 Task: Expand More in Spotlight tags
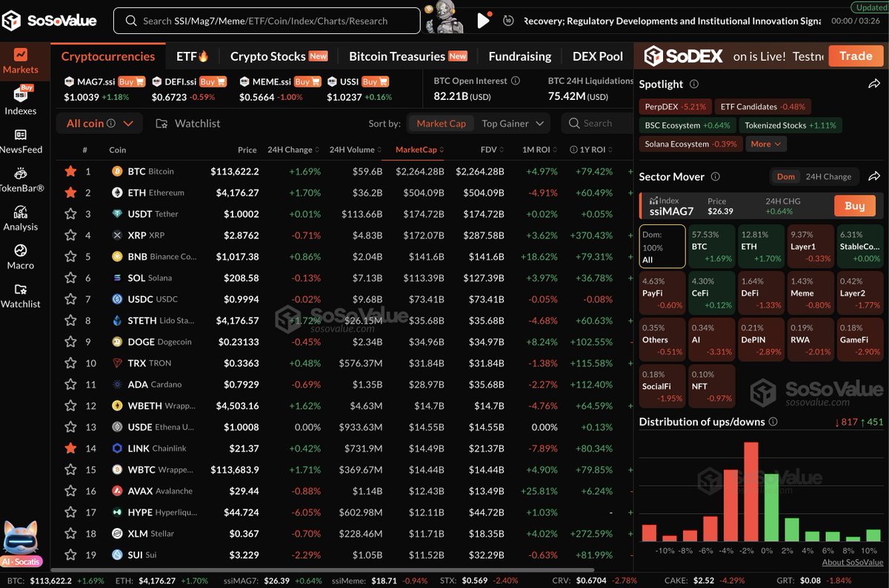pos(766,144)
